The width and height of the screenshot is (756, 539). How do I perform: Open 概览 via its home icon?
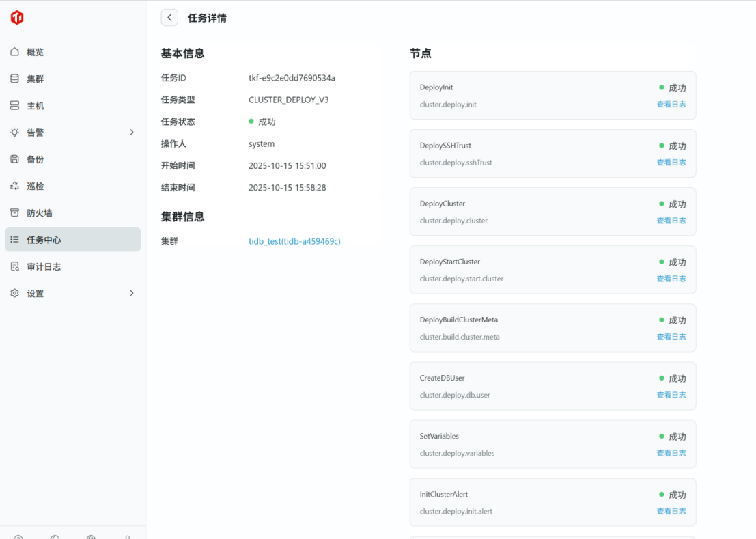click(15, 52)
